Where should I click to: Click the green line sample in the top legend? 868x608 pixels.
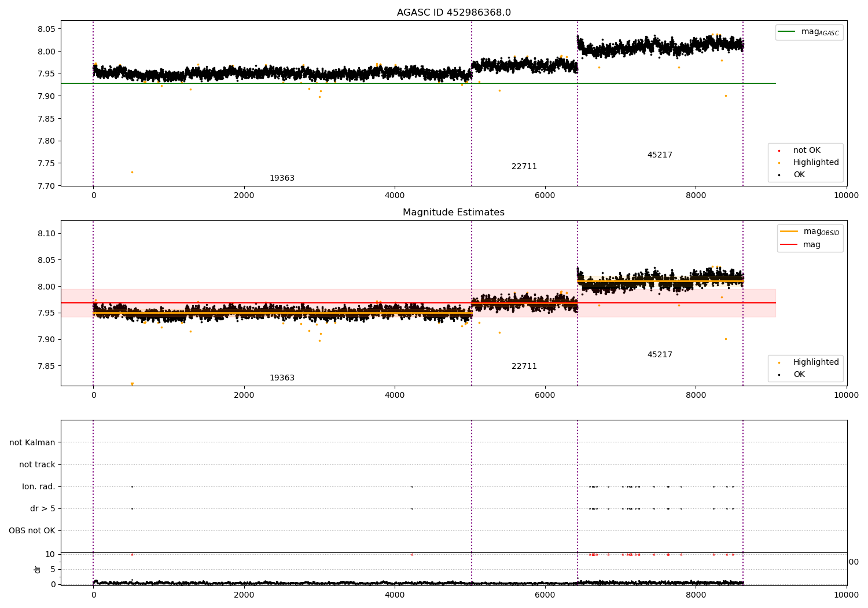point(787,32)
